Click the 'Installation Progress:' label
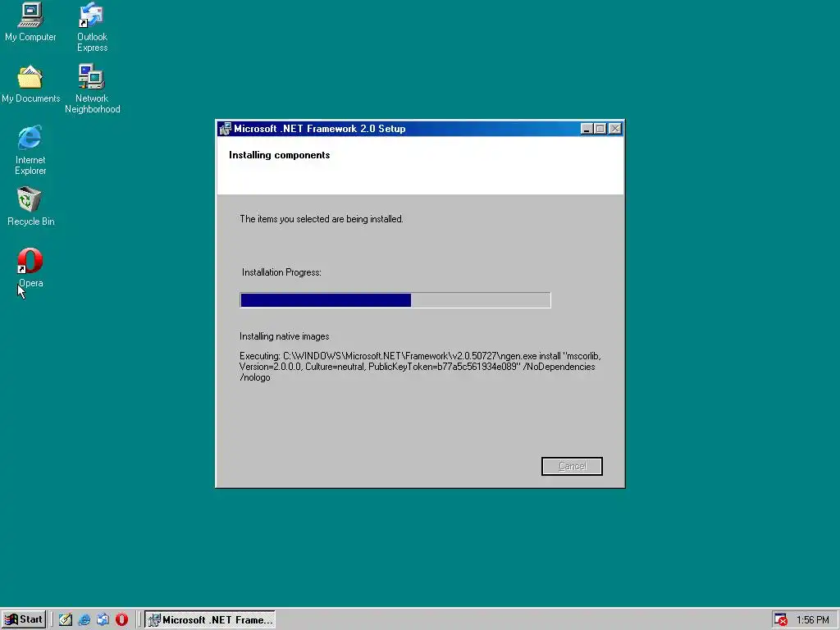 281,272
